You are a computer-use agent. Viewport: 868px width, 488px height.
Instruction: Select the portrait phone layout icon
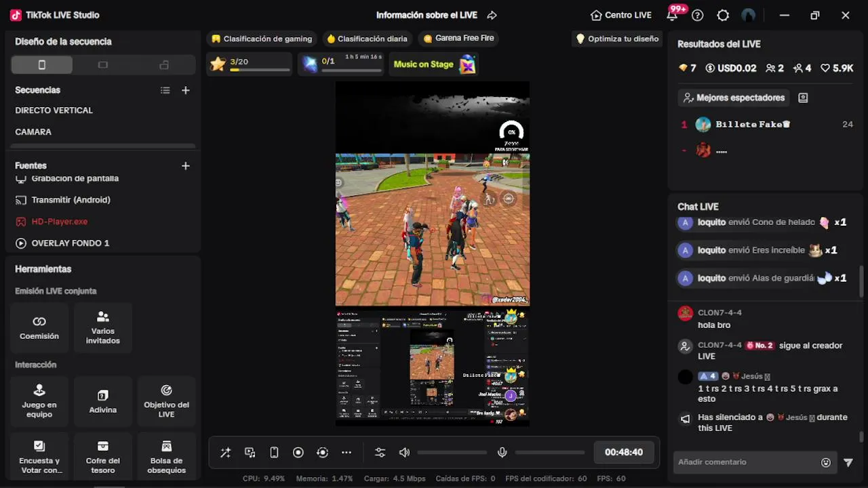[41, 65]
